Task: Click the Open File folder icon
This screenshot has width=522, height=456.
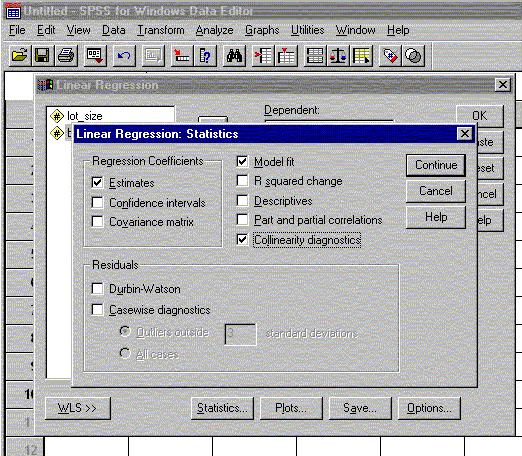Action: tap(20, 56)
